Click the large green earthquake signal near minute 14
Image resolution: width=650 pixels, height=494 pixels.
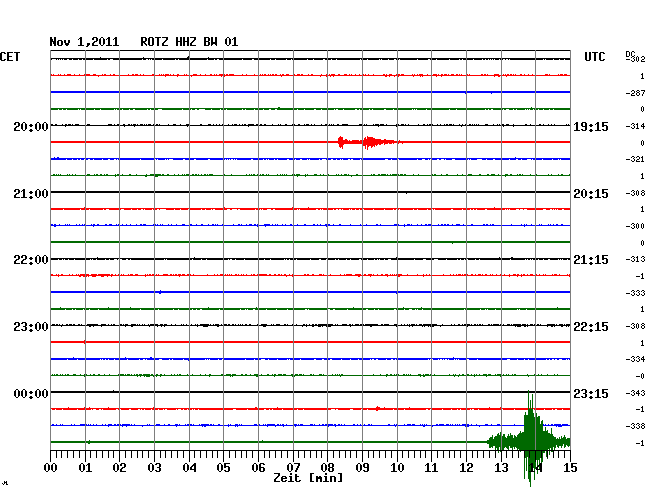point(529,438)
